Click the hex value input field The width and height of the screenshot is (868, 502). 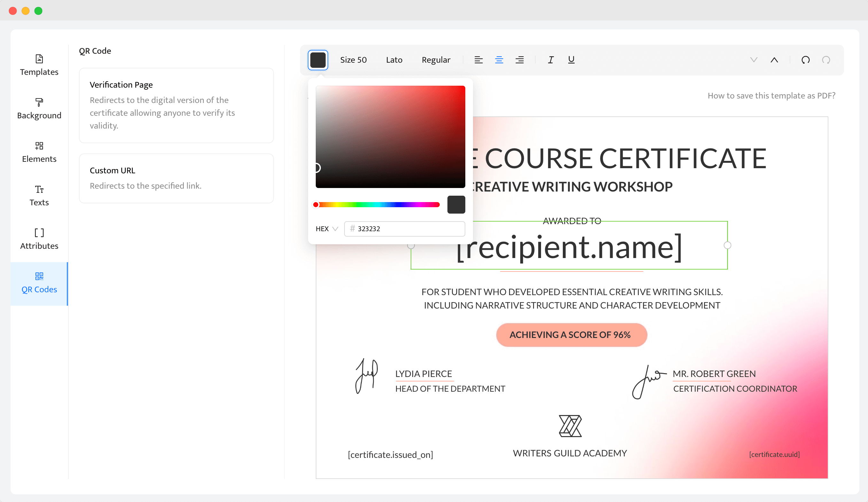click(x=404, y=229)
